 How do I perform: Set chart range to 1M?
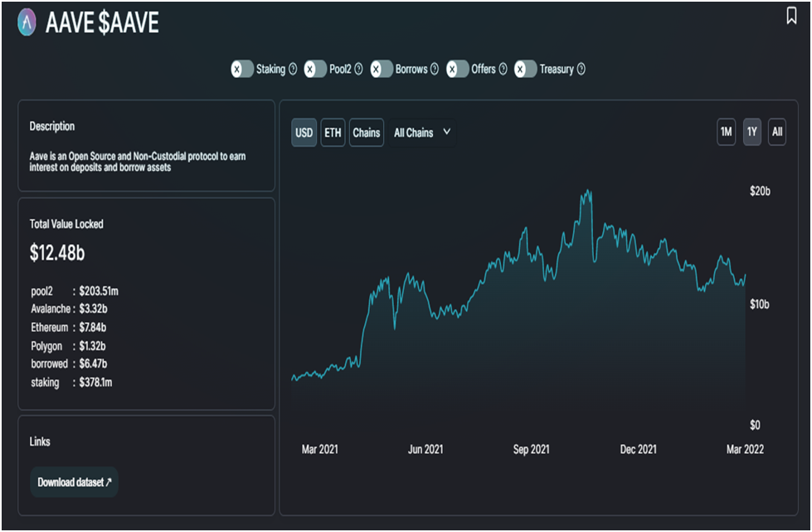726,132
